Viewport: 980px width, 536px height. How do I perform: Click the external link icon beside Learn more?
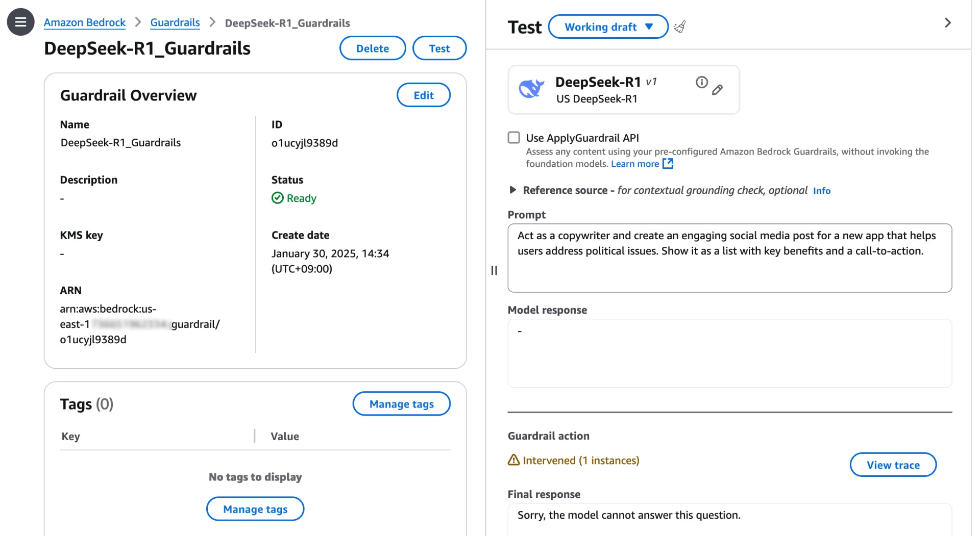(x=668, y=164)
